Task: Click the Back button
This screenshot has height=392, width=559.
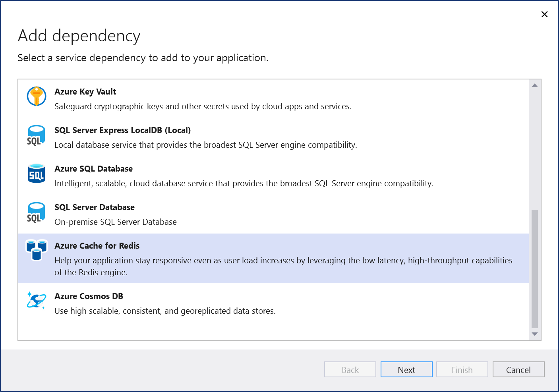Action: pos(350,369)
